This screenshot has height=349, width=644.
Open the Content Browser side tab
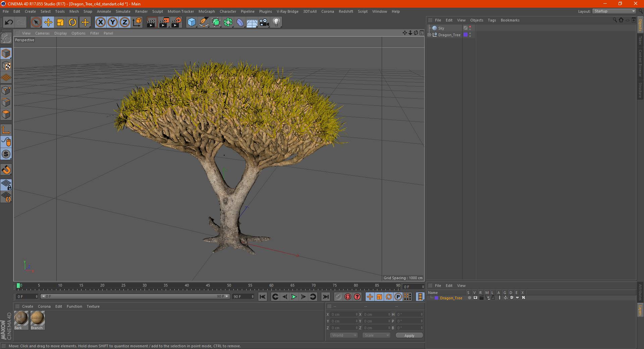(x=640, y=63)
